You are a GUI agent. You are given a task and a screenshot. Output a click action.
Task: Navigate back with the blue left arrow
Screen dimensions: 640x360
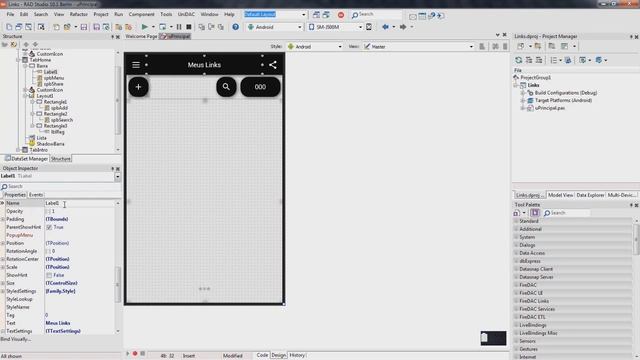385,27
